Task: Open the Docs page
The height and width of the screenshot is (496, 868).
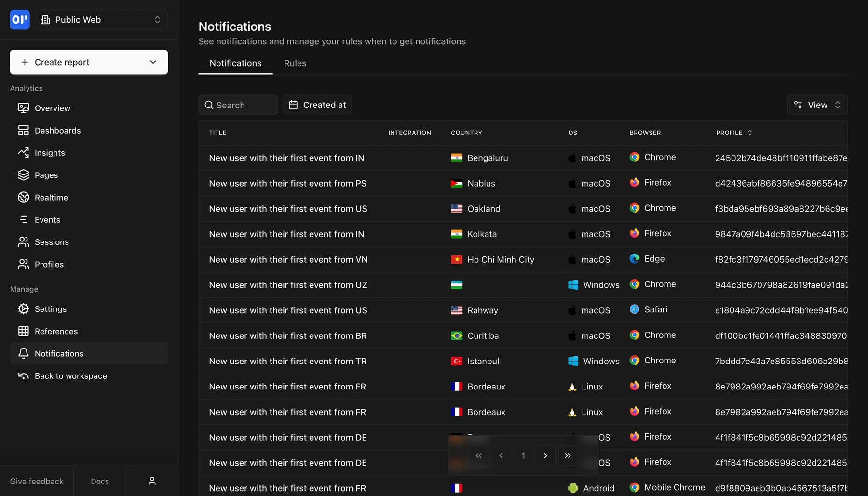Action: click(x=99, y=481)
